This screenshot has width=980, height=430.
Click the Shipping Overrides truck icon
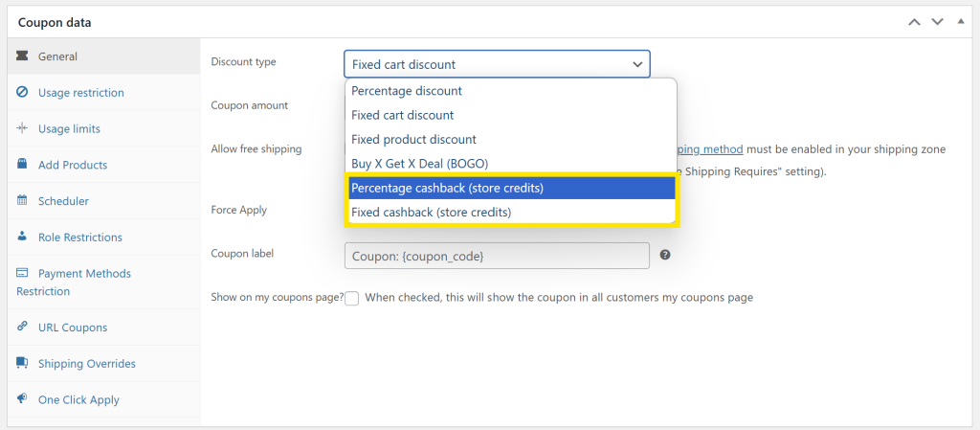pyautogui.click(x=22, y=364)
